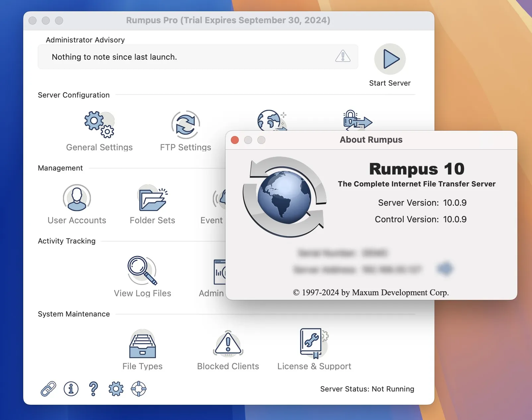Click Server Status: Not Running text
The image size is (532, 420).
367,389
